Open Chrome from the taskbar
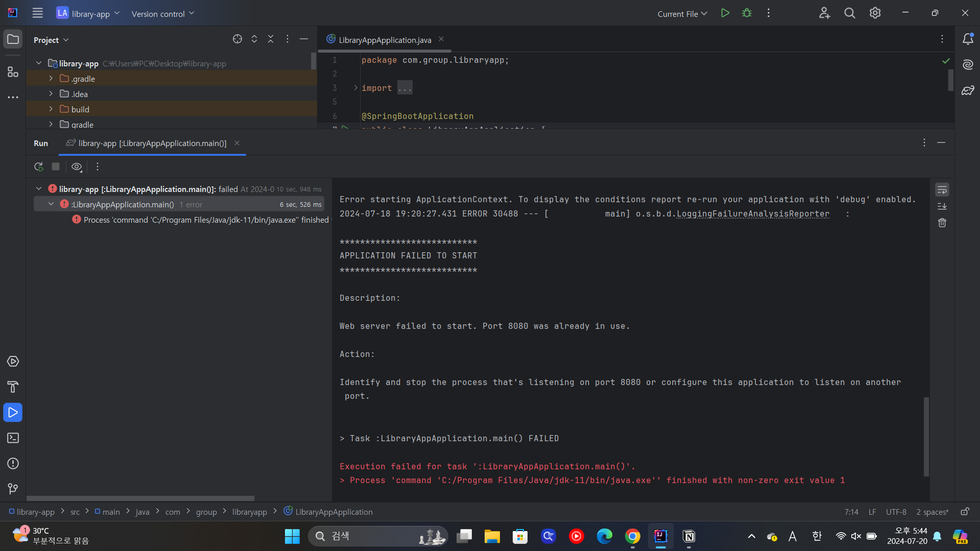980x551 pixels. point(633,536)
